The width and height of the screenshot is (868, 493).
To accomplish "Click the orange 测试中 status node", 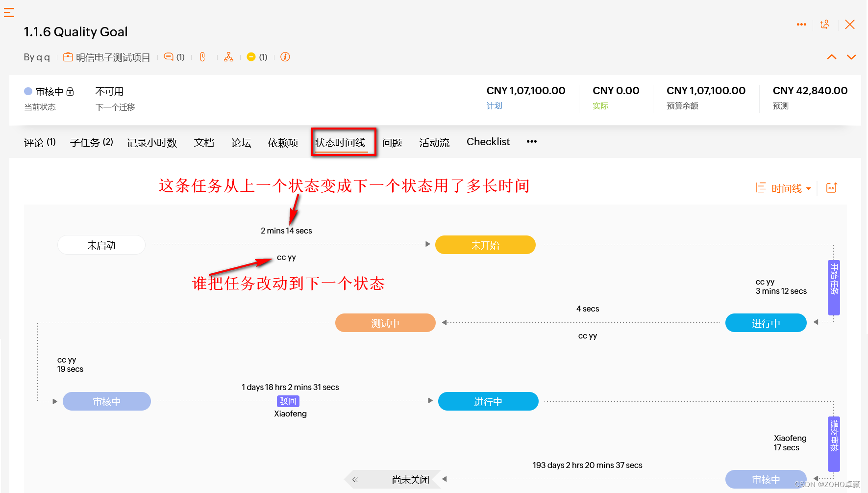I will [x=385, y=323].
